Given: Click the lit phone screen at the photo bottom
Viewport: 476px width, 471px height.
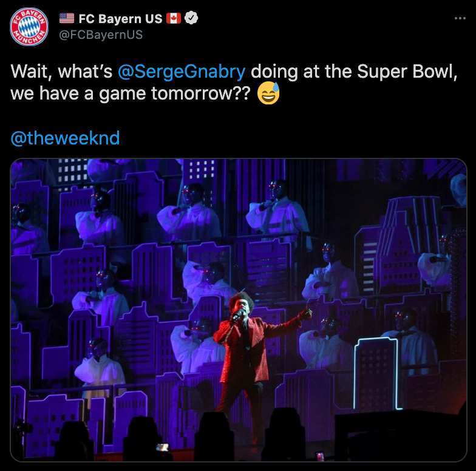Looking at the screenshot, I should [163, 447].
